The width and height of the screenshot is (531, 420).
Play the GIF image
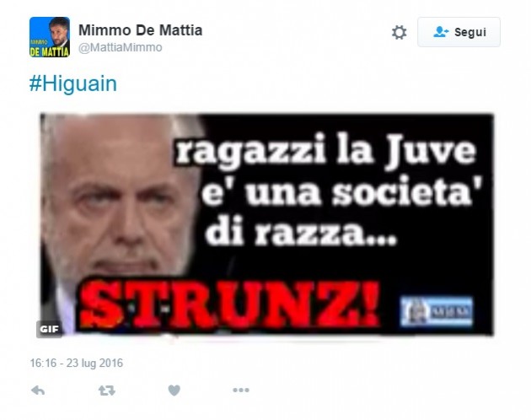click(267, 224)
